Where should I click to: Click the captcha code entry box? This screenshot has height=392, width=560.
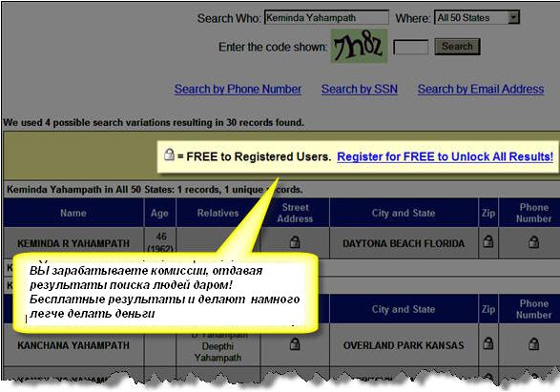coord(411,47)
